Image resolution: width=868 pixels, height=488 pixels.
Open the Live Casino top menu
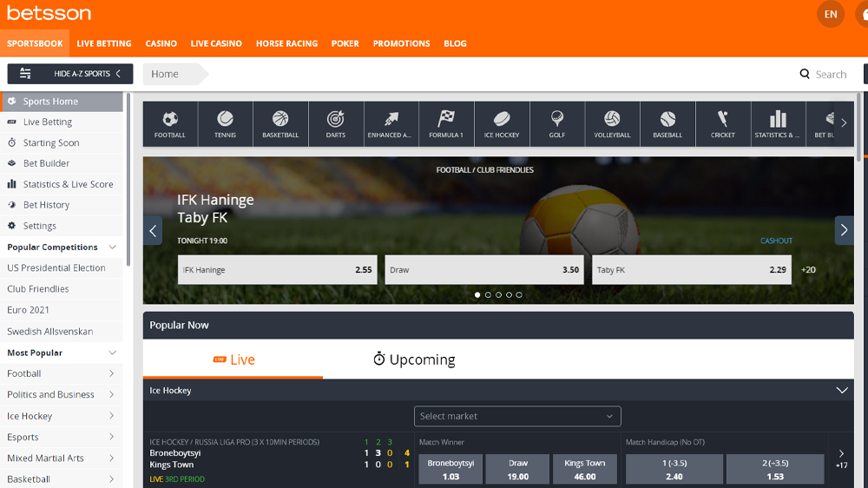[x=216, y=43]
